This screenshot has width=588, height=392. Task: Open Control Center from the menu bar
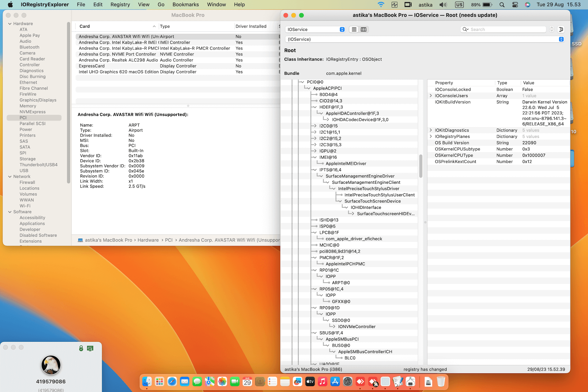click(x=515, y=5)
